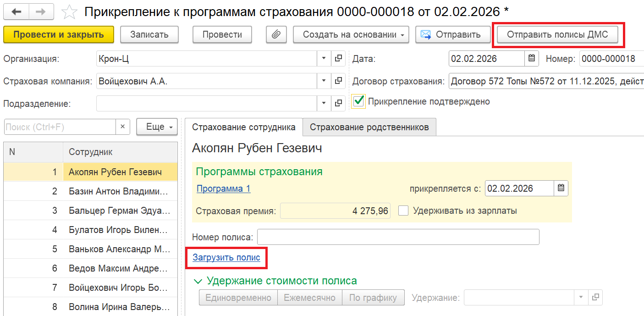Viewport: 644px width, 316px height.
Task: Click the back navigation arrow
Action: coord(16,12)
